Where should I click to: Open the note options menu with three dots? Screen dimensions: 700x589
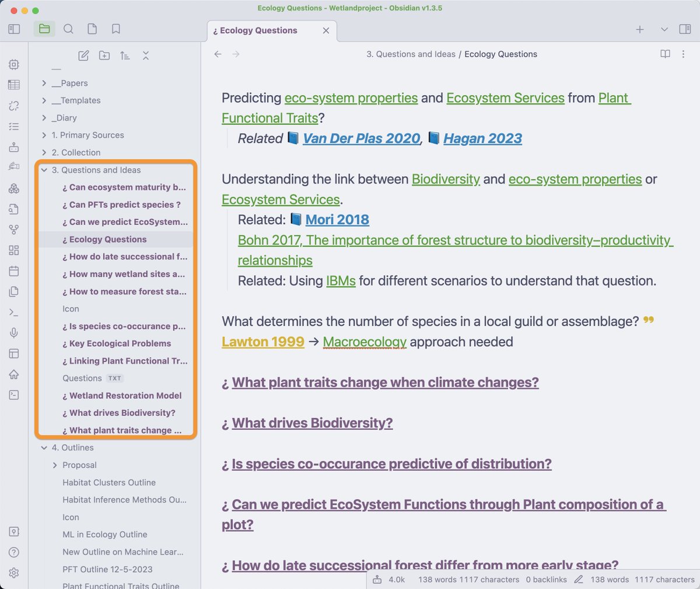point(683,54)
